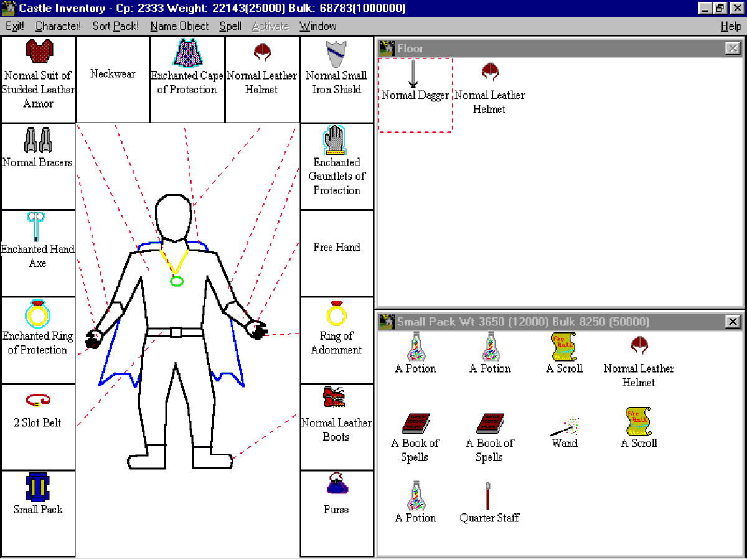Click Sort Pack! in menu bar
This screenshot has width=747, height=560.
[x=116, y=26]
